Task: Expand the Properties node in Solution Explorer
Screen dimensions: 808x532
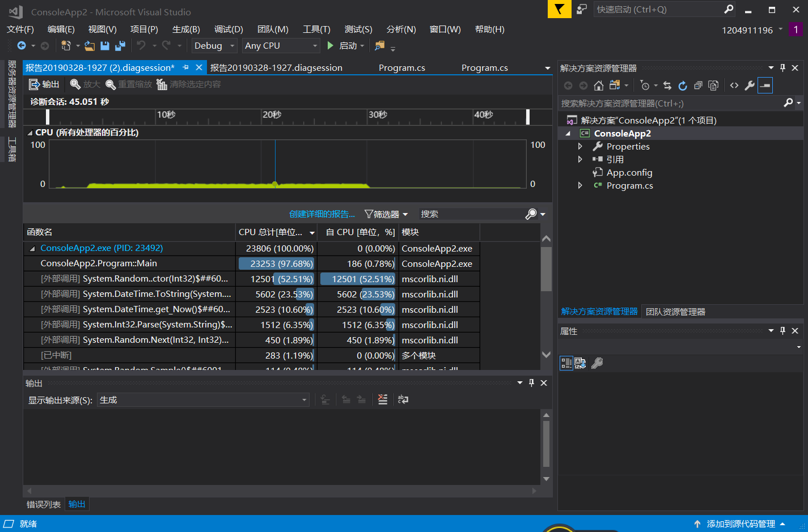Action: tap(580, 146)
